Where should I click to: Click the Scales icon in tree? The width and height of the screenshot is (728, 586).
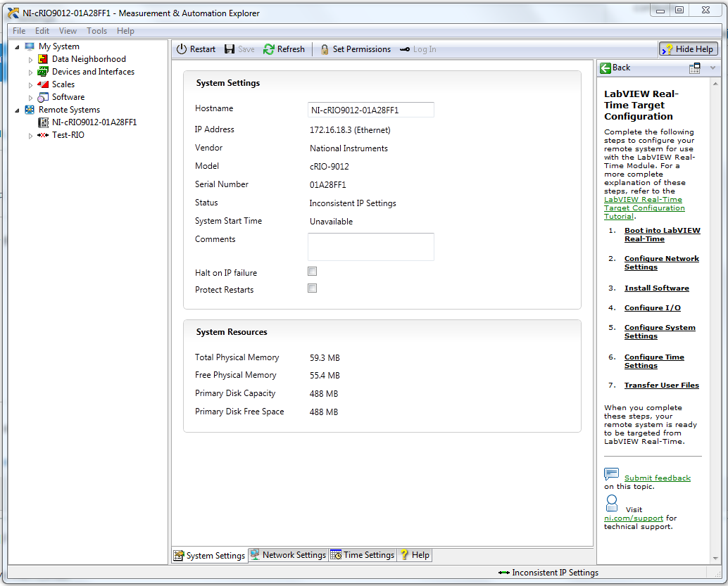43,84
